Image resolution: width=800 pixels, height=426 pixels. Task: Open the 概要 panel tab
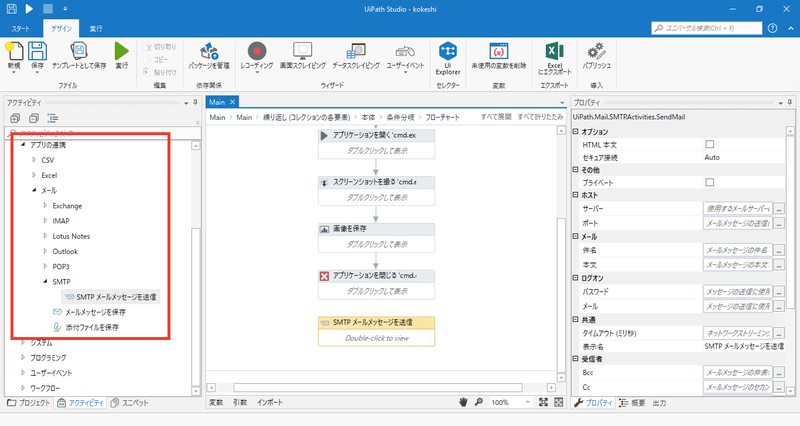[632, 403]
